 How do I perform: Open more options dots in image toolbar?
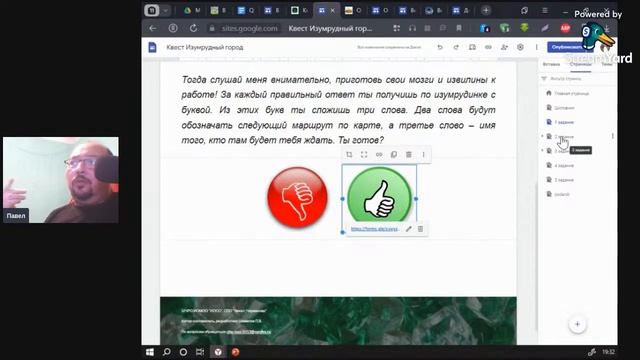click(423, 154)
